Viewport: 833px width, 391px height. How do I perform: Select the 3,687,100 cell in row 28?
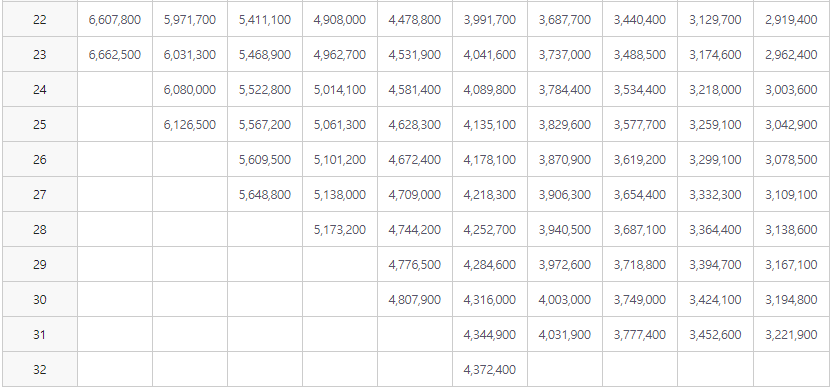coord(640,230)
